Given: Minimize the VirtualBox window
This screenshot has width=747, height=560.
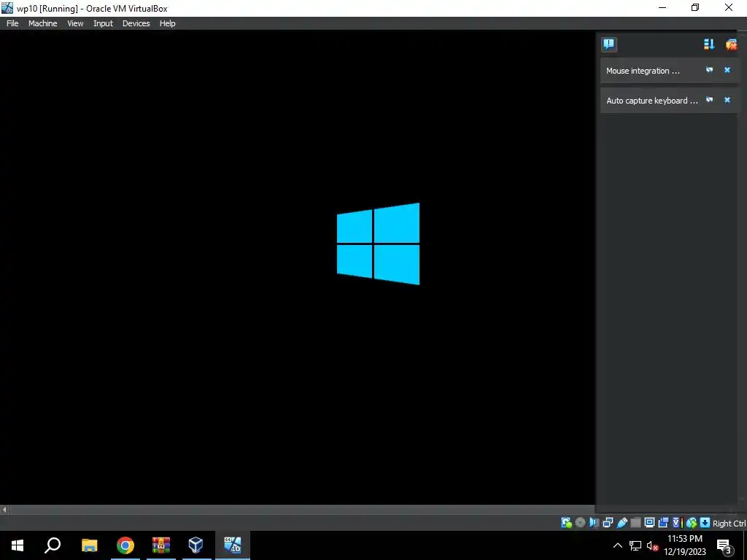Looking at the screenshot, I should [662, 7].
